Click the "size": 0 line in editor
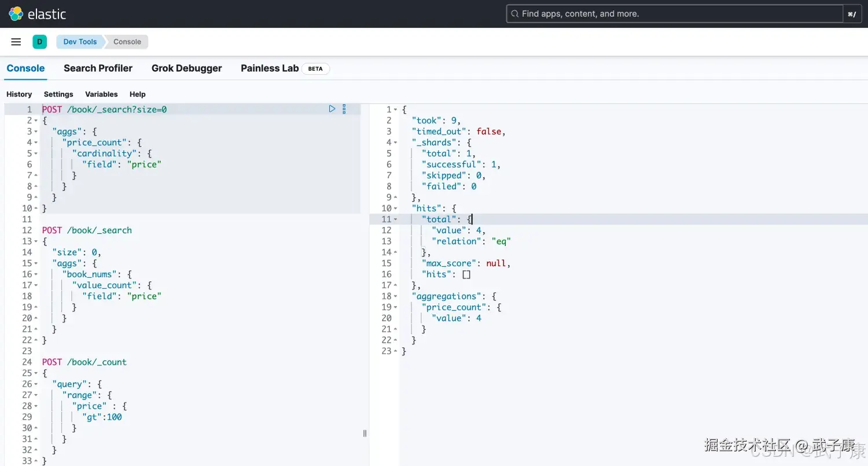 tap(76, 252)
